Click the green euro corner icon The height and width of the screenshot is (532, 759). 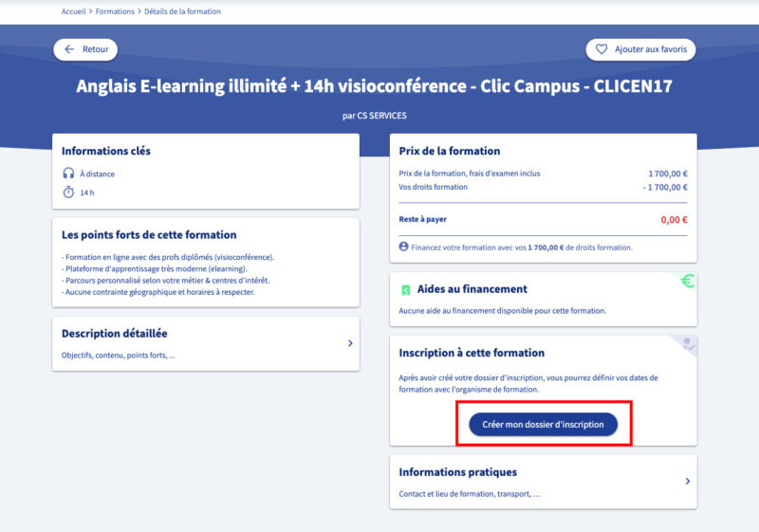pyautogui.click(x=686, y=281)
